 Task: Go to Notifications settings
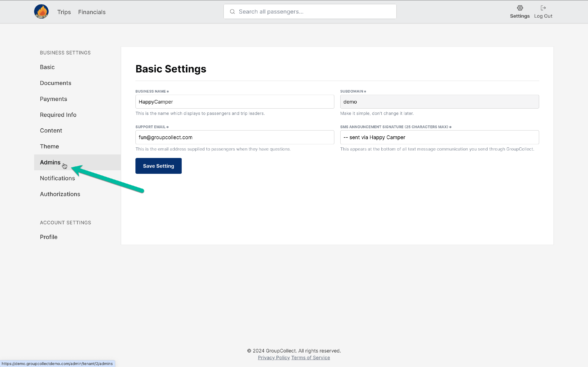[x=57, y=178]
